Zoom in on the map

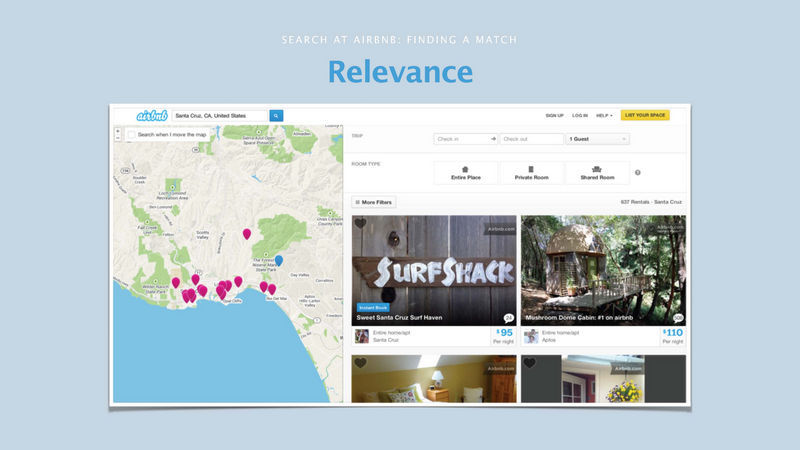pos(118,131)
